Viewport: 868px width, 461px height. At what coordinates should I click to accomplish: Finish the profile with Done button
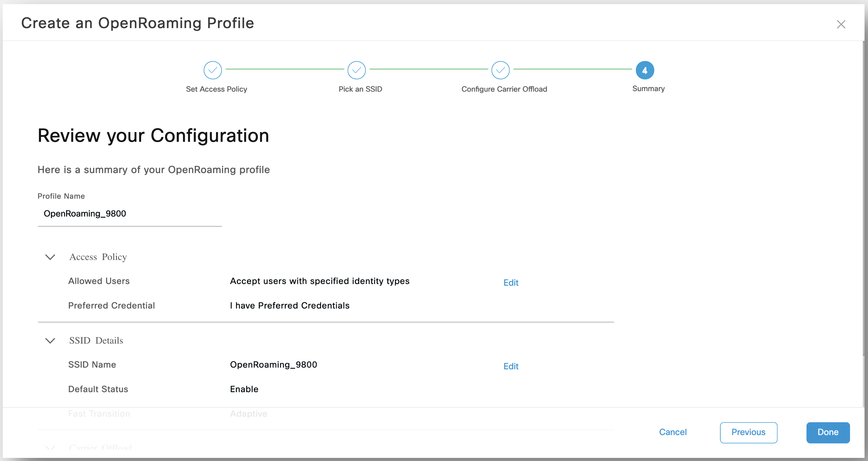[x=828, y=432]
